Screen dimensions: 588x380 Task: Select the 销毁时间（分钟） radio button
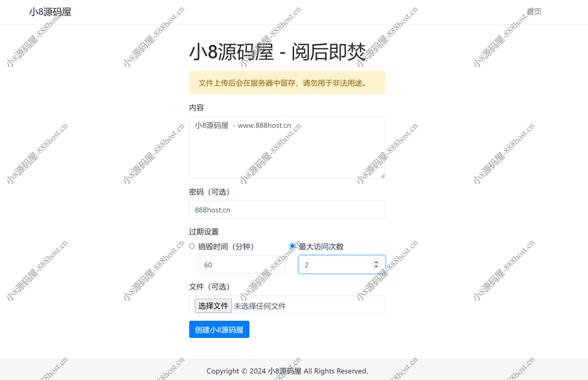pyautogui.click(x=192, y=246)
